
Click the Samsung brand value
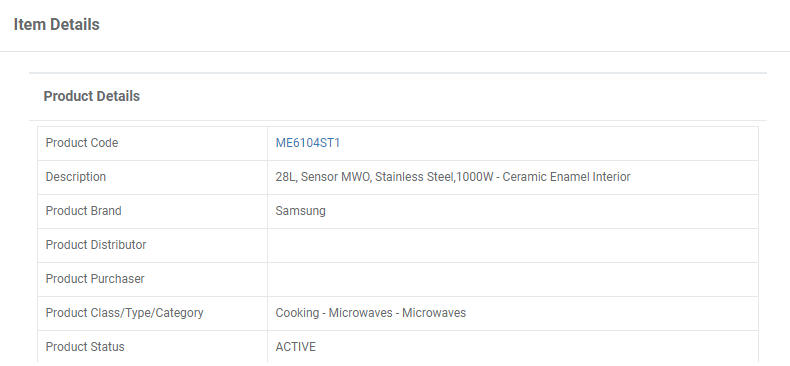[x=300, y=211]
